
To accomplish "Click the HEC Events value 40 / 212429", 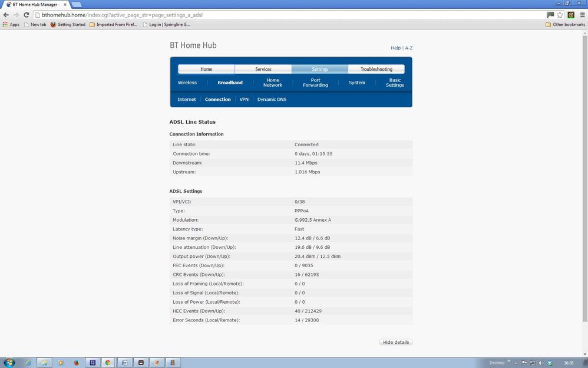I will (308, 311).
